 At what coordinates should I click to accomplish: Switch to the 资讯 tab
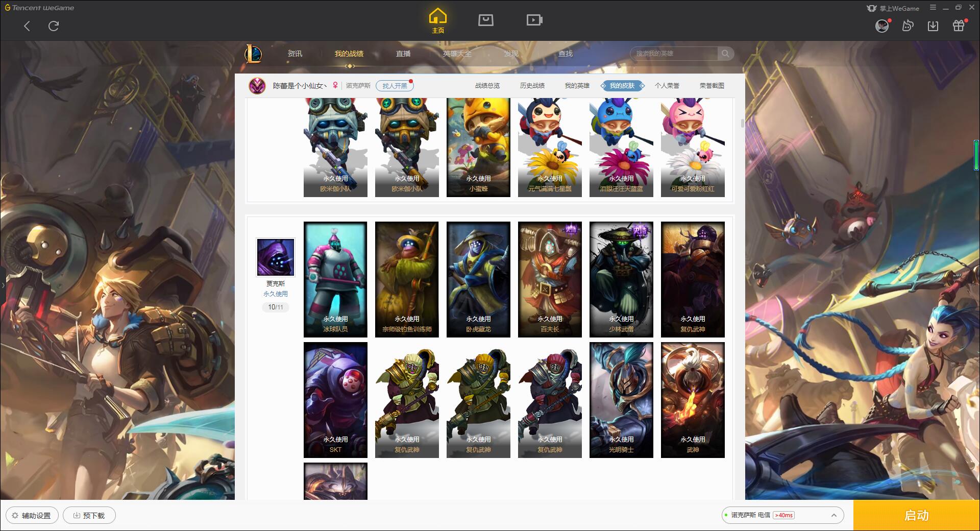coord(295,54)
